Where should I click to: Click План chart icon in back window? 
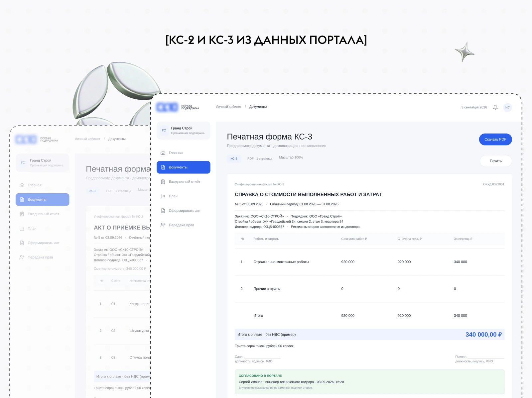point(22,228)
